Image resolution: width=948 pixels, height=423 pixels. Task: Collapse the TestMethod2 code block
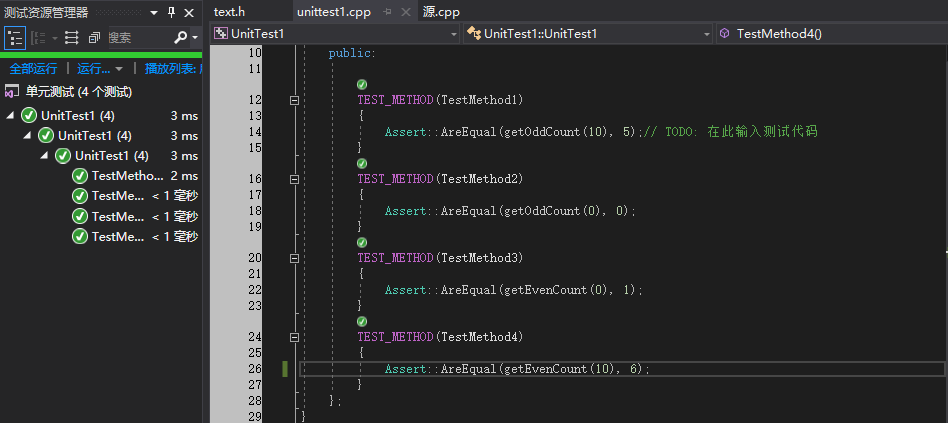coord(294,179)
